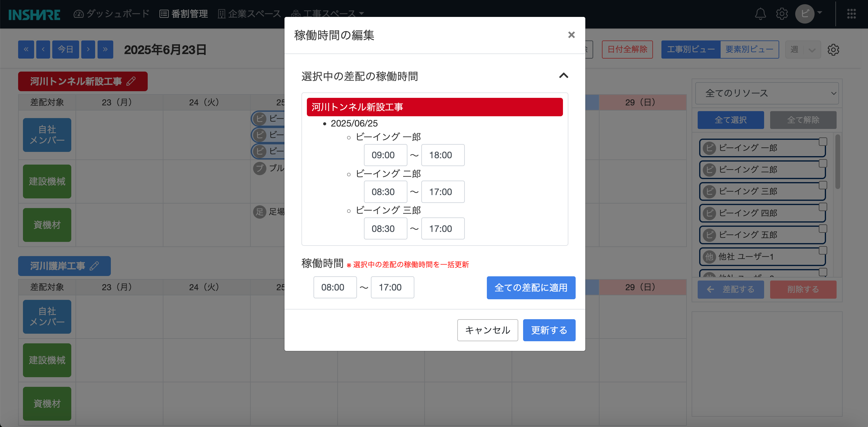Go to previous day arrow

[43, 50]
